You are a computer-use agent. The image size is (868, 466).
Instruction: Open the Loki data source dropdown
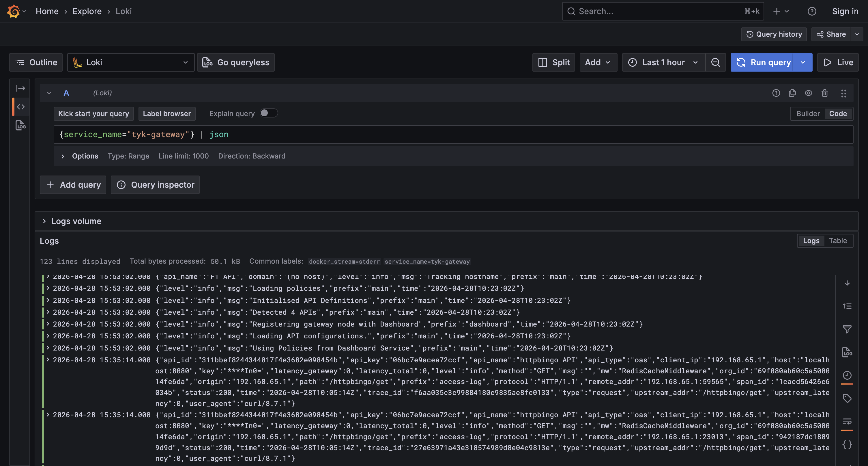tap(131, 62)
